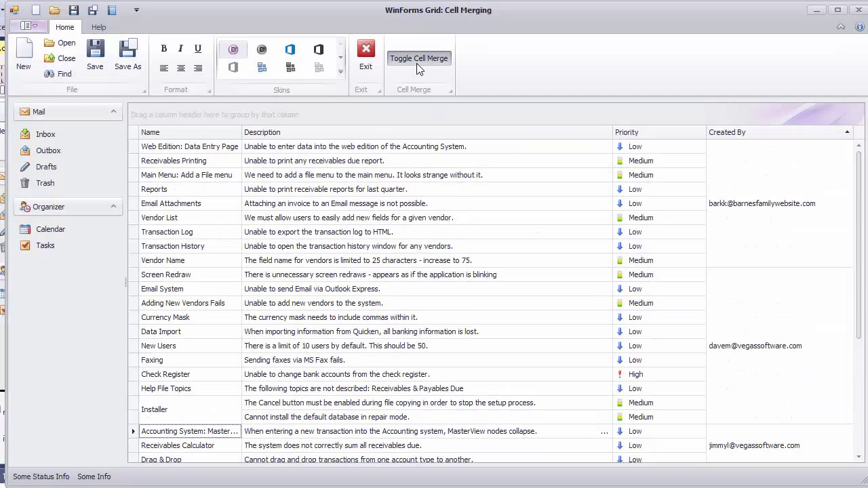This screenshot has width=868, height=488.
Task: Collapse the ribbon with the chevron
Action: pos(841,27)
